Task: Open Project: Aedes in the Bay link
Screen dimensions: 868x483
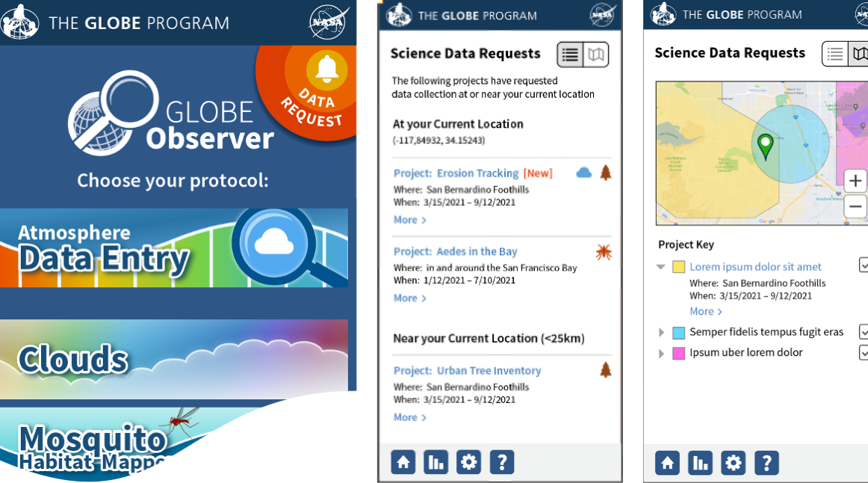Action: click(x=455, y=251)
